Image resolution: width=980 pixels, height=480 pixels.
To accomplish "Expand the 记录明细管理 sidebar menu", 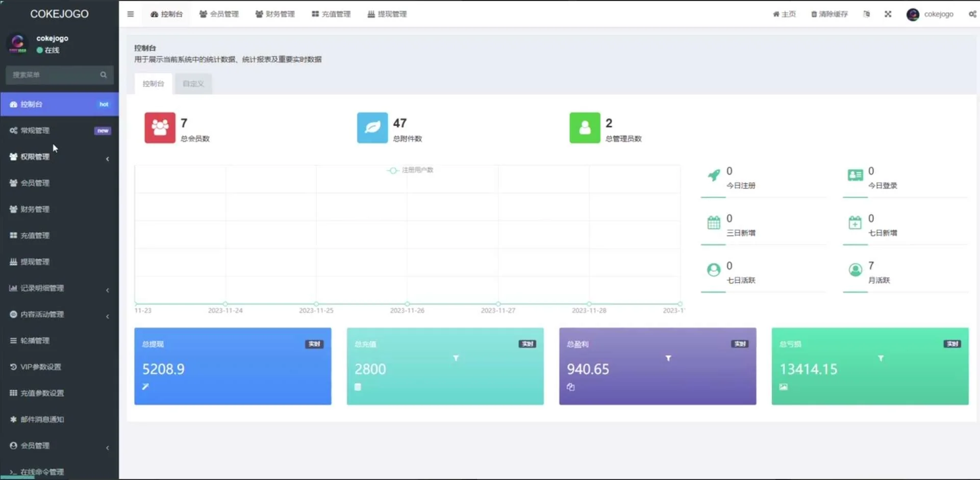I will point(59,288).
